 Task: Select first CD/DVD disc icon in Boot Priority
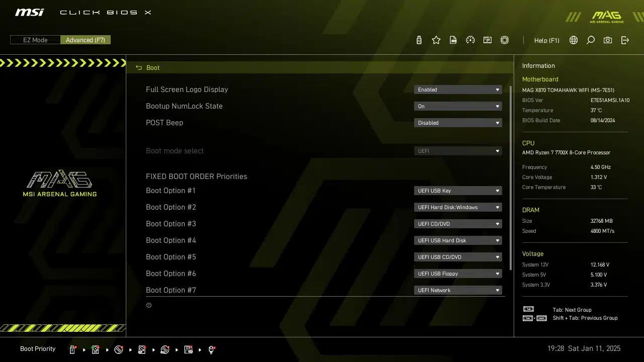119,349
